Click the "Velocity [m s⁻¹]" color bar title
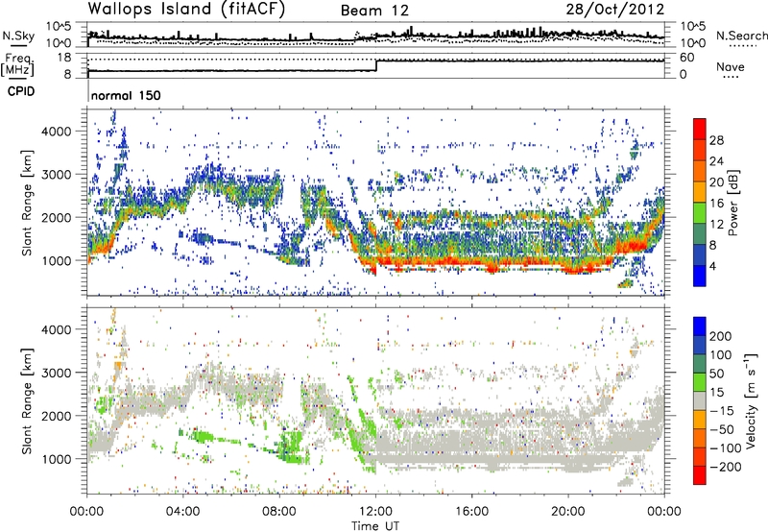This screenshot has height=532, width=768. tap(751, 400)
